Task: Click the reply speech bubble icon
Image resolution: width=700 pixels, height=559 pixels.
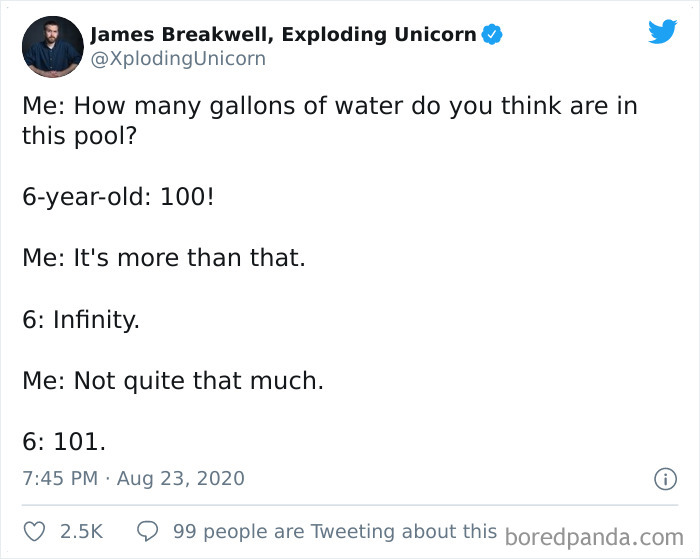Action: click(x=147, y=532)
